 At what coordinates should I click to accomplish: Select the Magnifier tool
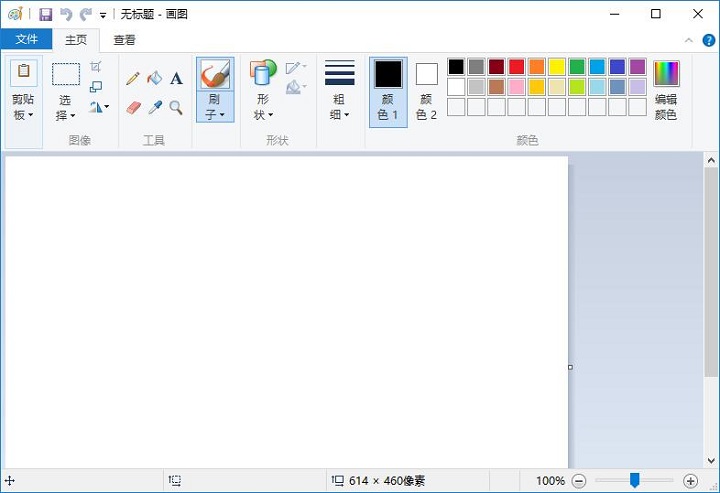click(176, 107)
